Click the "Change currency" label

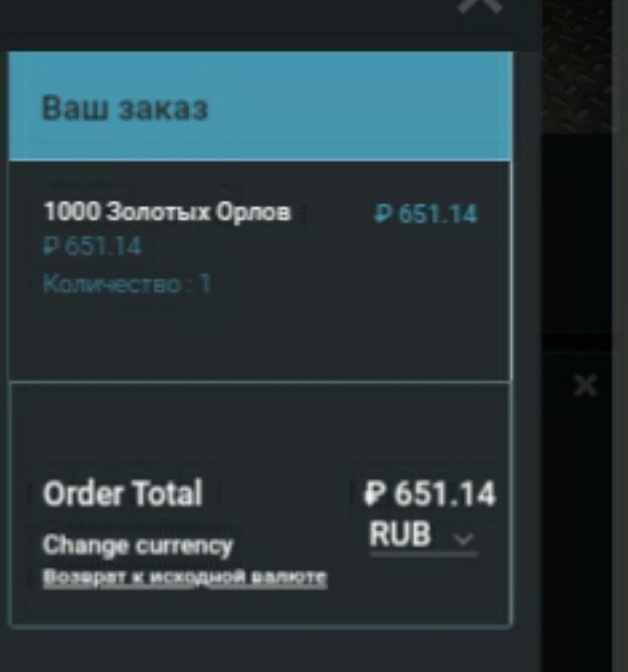138,546
